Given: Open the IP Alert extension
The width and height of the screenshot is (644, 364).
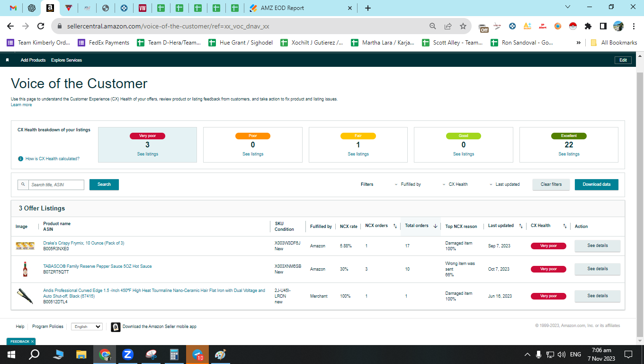Looking at the screenshot, I should (x=543, y=26).
